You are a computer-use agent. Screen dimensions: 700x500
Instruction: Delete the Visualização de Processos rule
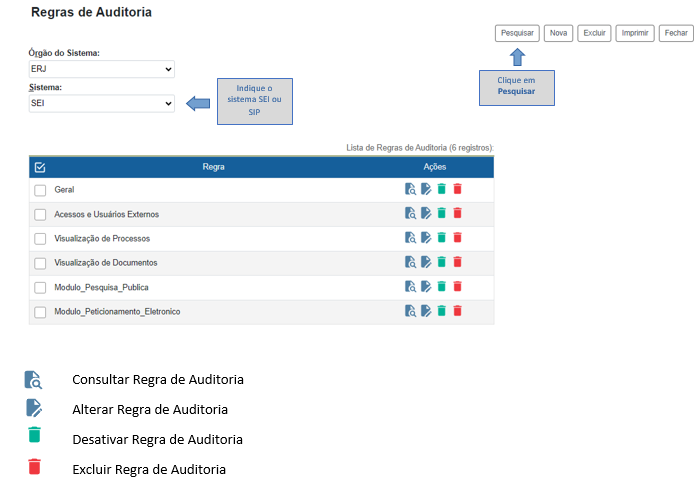457,238
